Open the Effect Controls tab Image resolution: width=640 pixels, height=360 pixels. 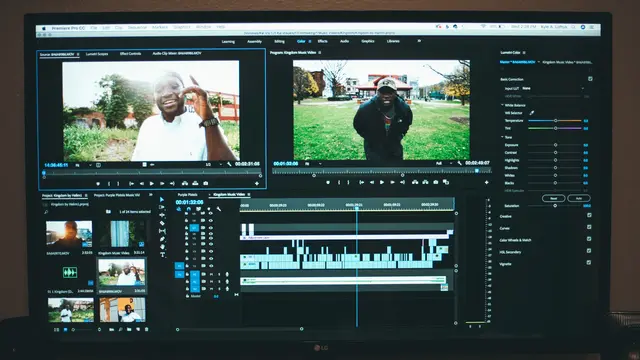pyautogui.click(x=131, y=54)
